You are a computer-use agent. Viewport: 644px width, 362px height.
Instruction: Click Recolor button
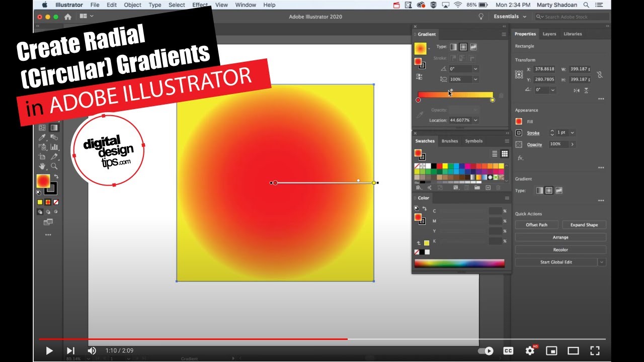560,249
